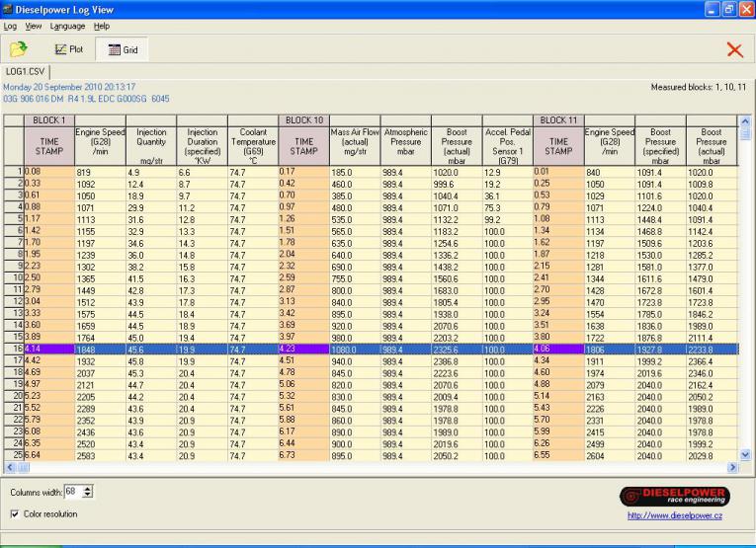Click the Injection Quantity column header
756x548 pixels.
(x=151, y=146)
